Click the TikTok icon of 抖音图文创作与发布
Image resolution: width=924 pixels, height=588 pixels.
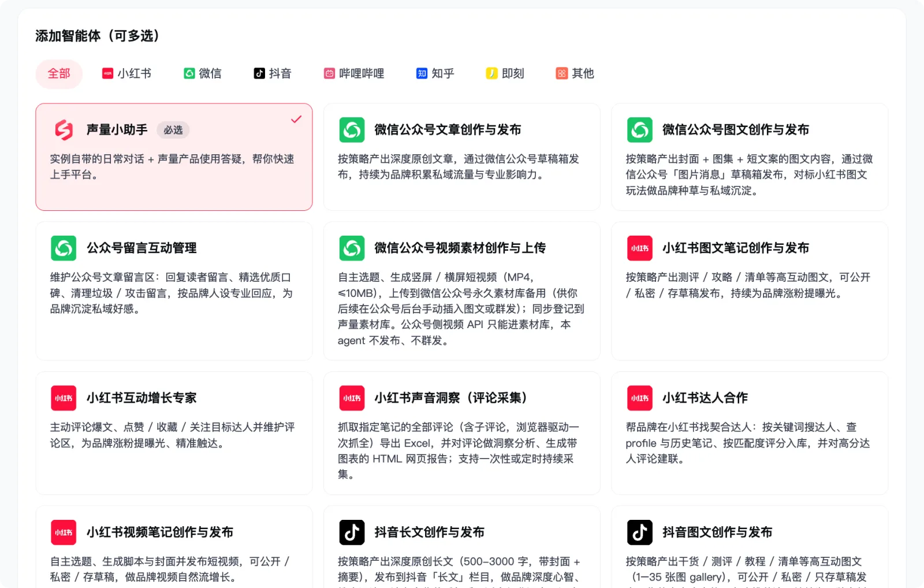pyautogui.click(x=640, y=533)
